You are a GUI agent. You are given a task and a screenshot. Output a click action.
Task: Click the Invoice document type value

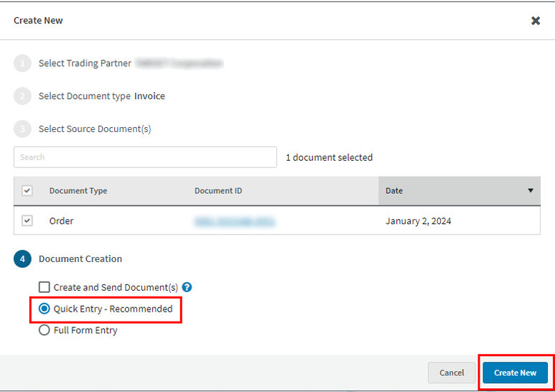149,96
